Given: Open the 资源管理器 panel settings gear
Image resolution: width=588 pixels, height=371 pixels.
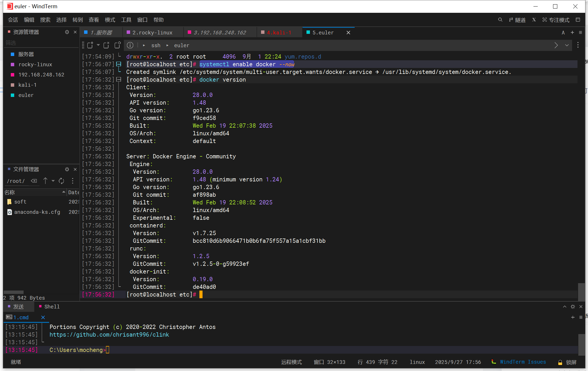Looking at the screenshot, I should [x=67, y=32].
